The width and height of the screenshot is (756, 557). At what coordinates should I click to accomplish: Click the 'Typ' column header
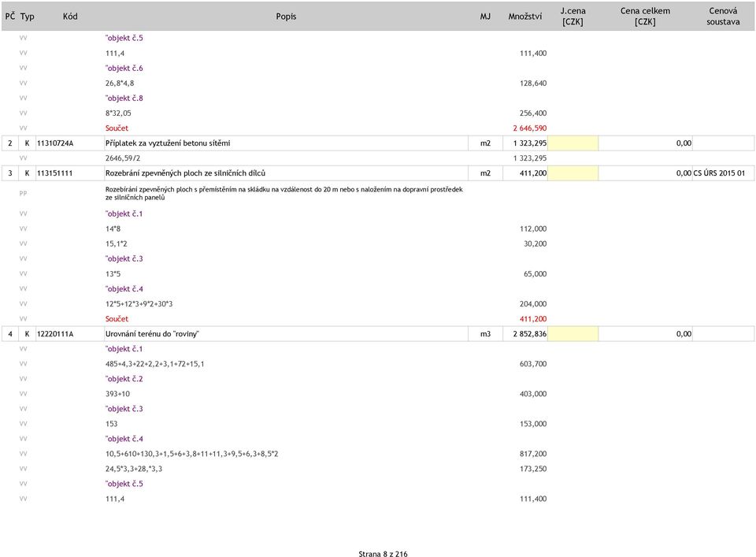click(x=27, y=17)
